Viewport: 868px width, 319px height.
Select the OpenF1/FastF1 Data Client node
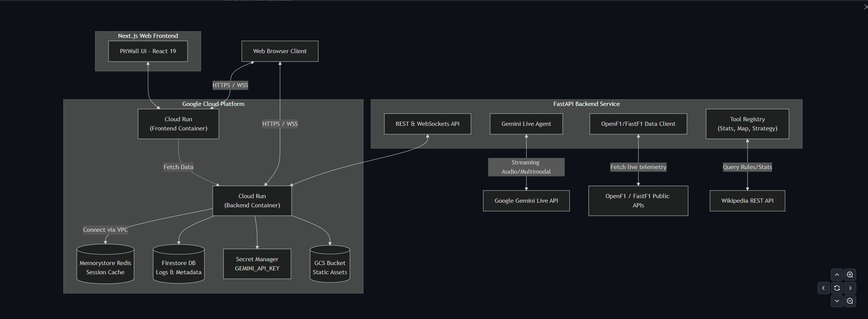[638, 124]
